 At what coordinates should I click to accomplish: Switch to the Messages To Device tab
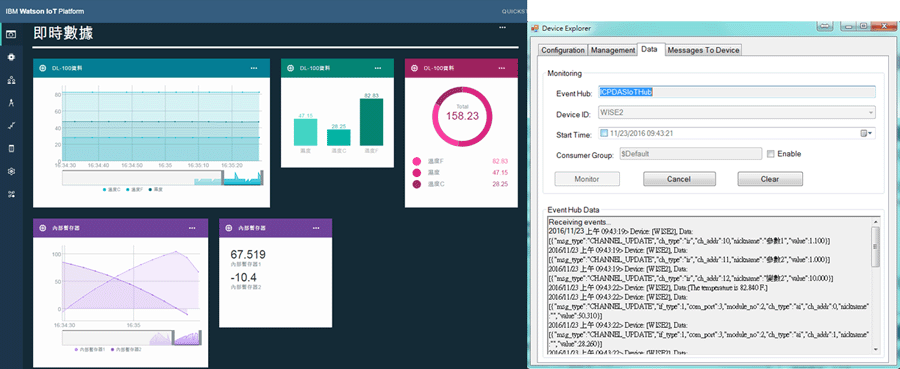703,51
